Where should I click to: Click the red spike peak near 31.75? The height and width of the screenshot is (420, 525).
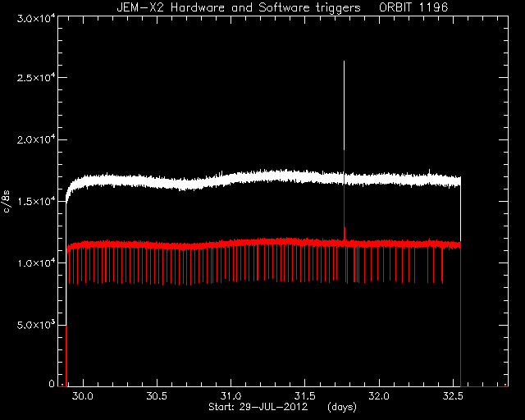[x=345, y=151]
